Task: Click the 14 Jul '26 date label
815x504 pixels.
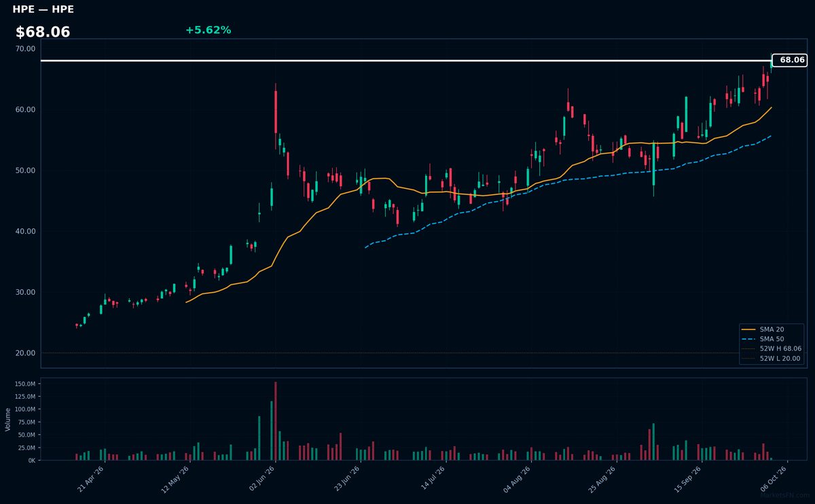Action: 432,479
